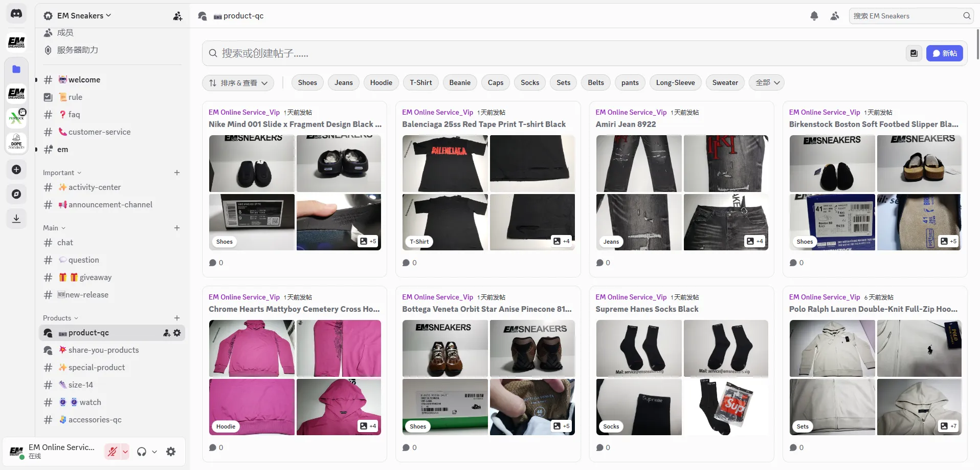
Task: Open notification settings bell icon
Action: pyautogui.click(x=814, y=16)
